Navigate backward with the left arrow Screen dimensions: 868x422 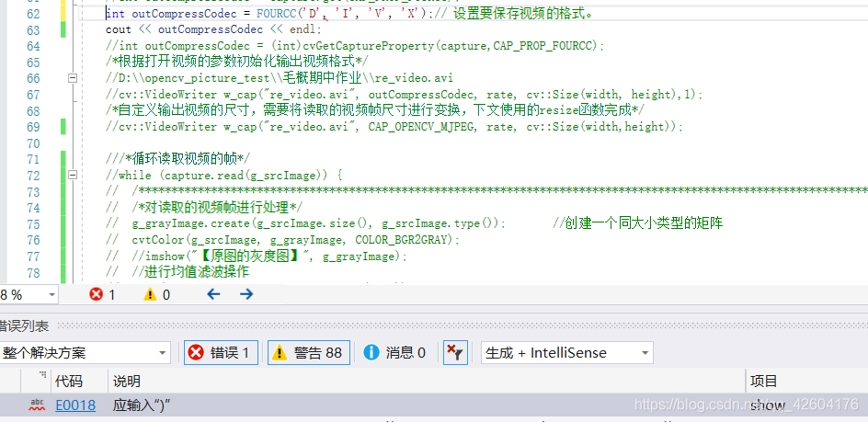click(213, 294)
